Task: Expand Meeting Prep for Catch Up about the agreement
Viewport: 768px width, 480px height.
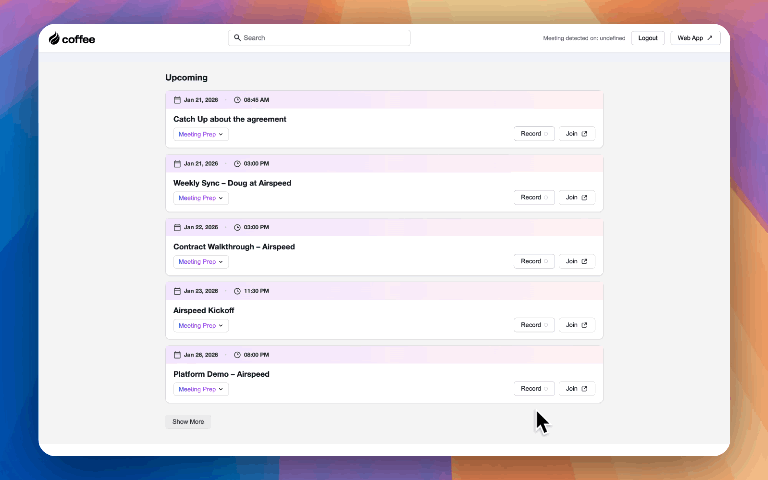Action: tap(201, 134)
